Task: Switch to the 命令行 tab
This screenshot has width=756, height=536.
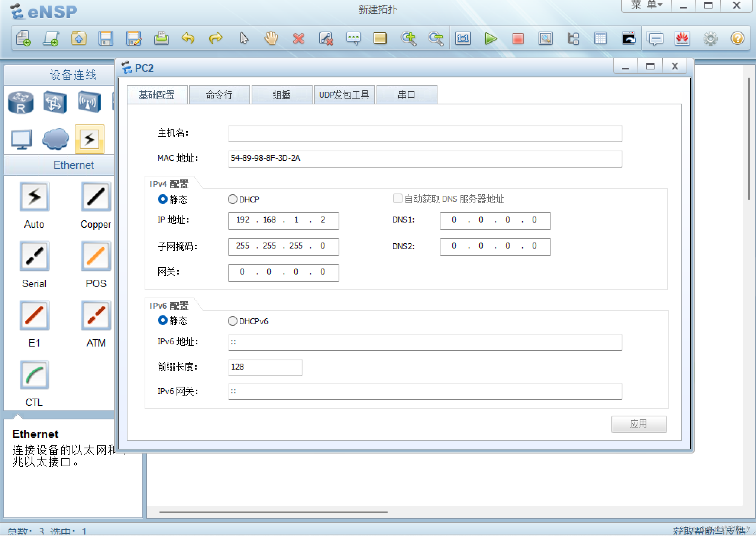Action: coord(219,95)
